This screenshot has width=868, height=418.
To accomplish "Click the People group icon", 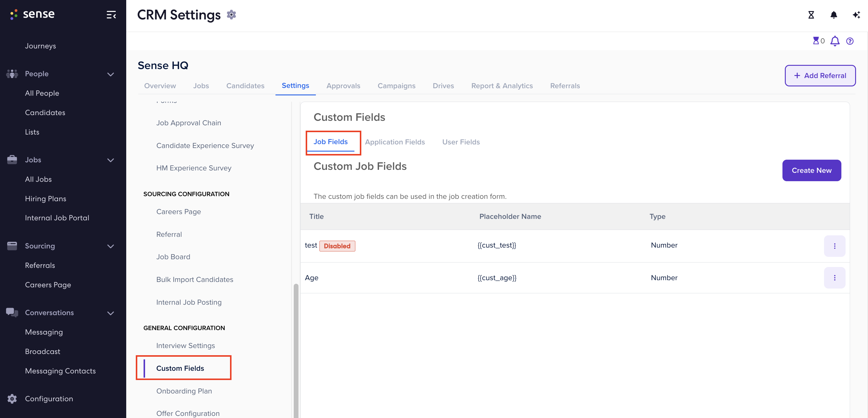I will pos(12,74).
